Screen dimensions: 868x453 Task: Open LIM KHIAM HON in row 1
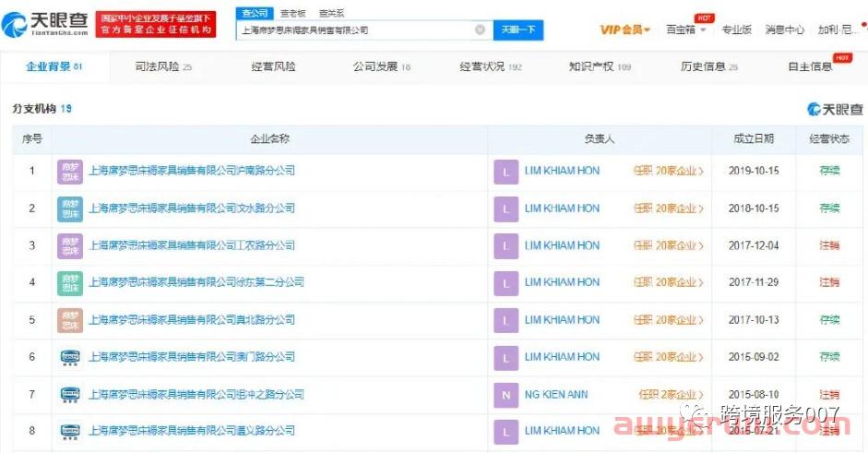[x=562, y=171]
